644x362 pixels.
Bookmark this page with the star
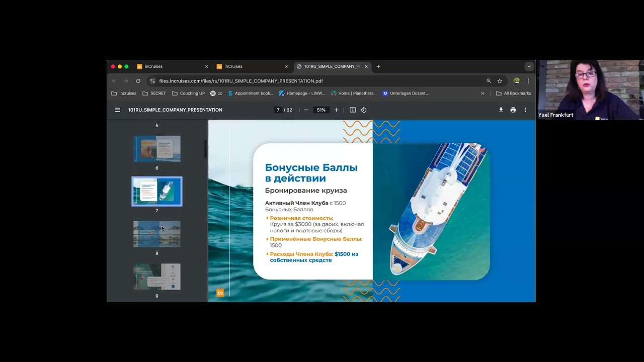coord(500,81)
